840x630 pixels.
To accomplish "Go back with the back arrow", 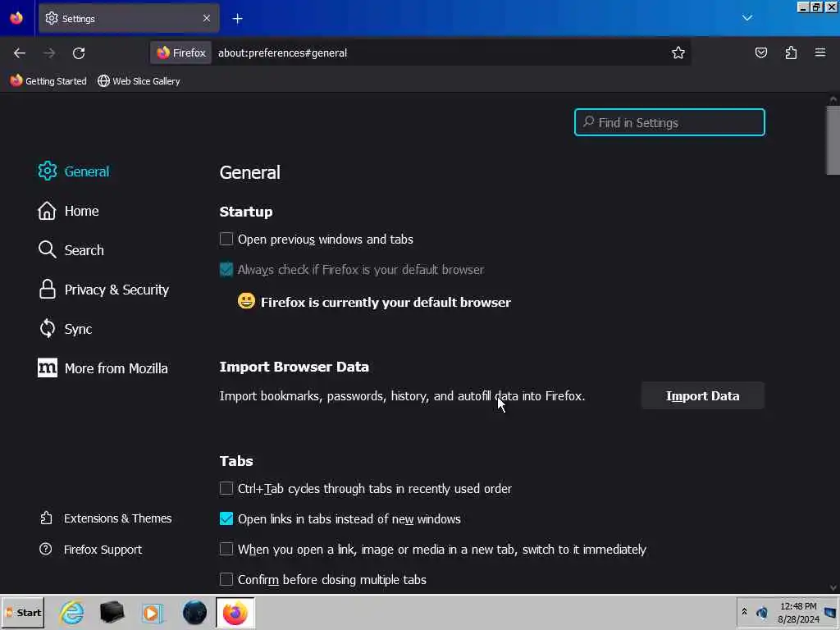I will [20, 53].
